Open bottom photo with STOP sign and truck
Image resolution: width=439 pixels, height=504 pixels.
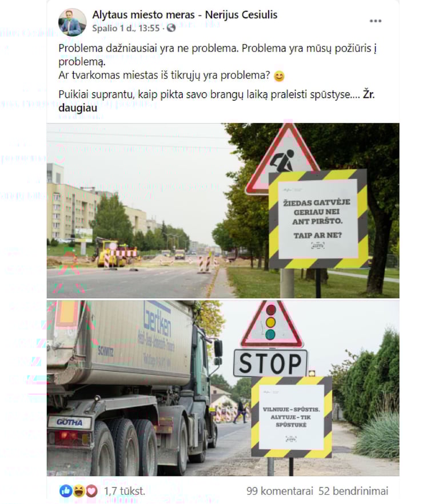click(x=223, y=388)
